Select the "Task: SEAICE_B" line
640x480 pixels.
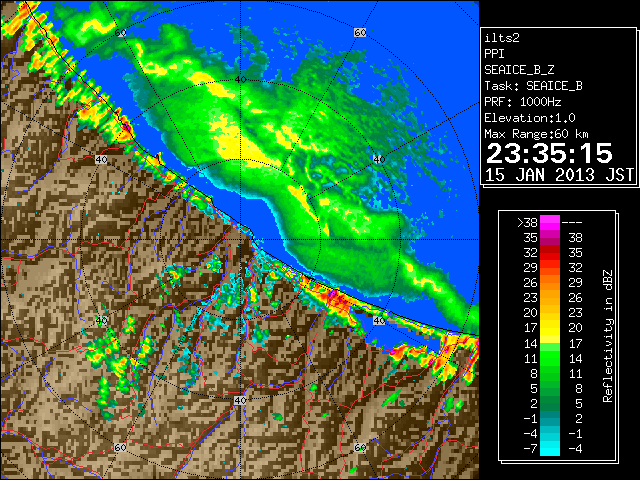(533, 86)
